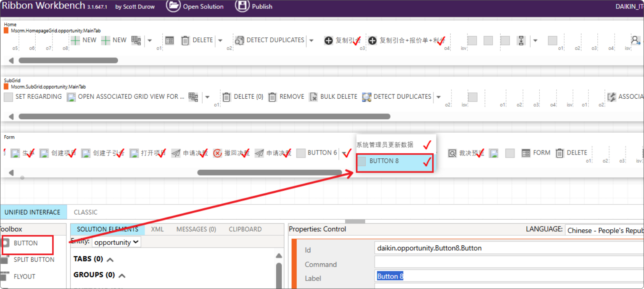Select BUTTON 8 in the flyout menu
Image resolution: width=644 pixels, height=289 pixels.
tap(383, 161)
